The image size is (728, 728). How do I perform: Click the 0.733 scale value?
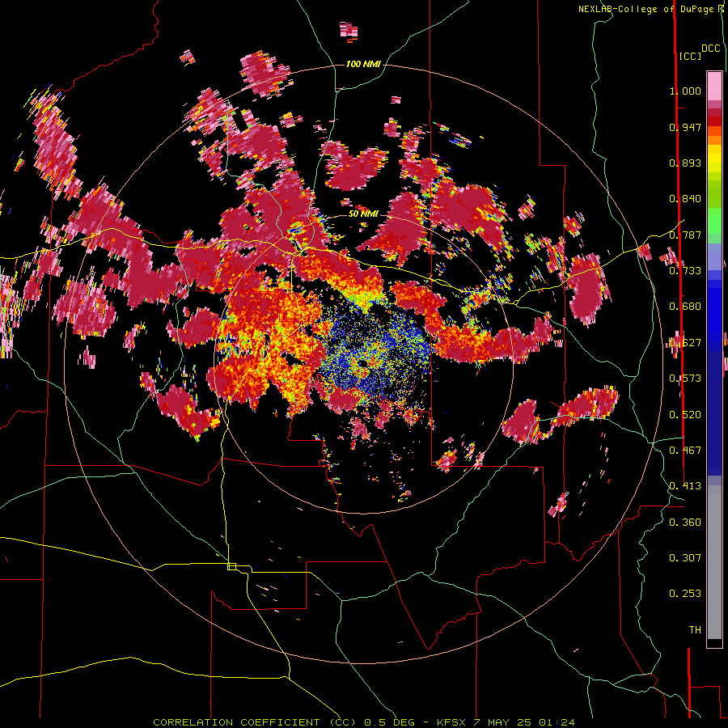pyautogui.click(x=685, y=271)
